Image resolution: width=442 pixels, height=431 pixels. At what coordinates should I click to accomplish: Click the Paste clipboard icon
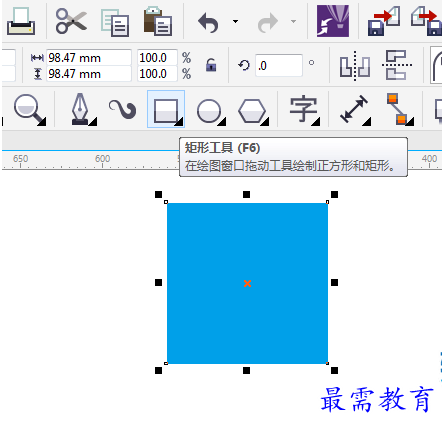pyautogui.click(x=158, y=21)
